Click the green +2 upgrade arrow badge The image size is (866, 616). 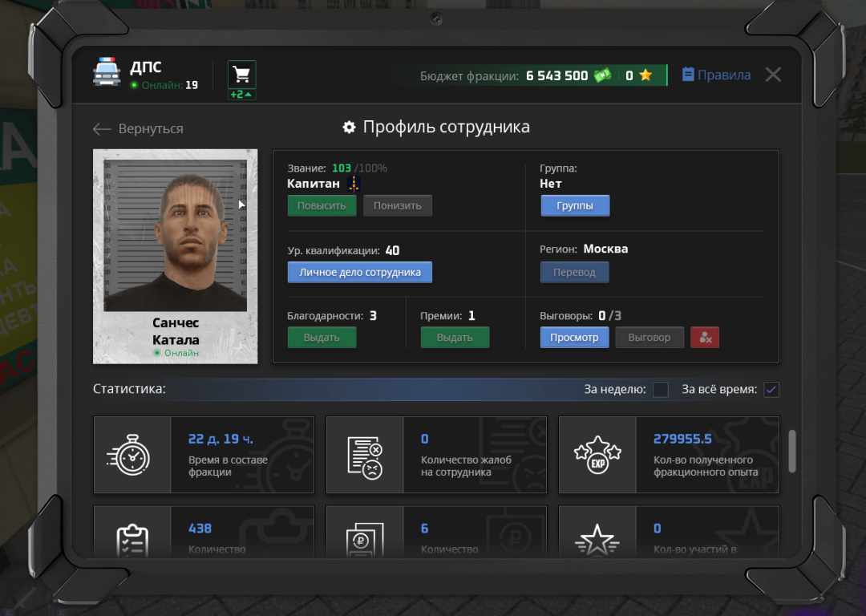pyautogui.click(x=241, y=95)
